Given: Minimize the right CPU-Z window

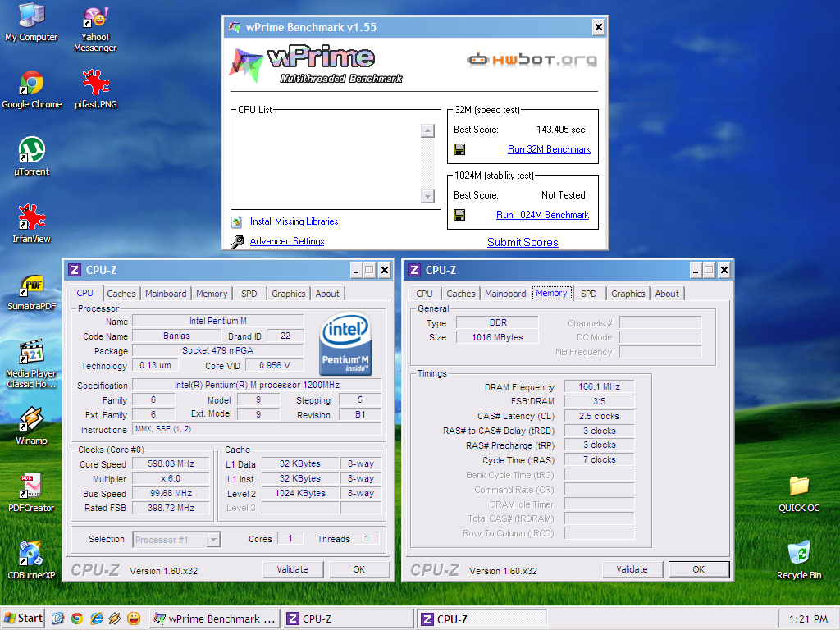Looking at the screenshot, I should pyautogui.click(x=696, y=270).
